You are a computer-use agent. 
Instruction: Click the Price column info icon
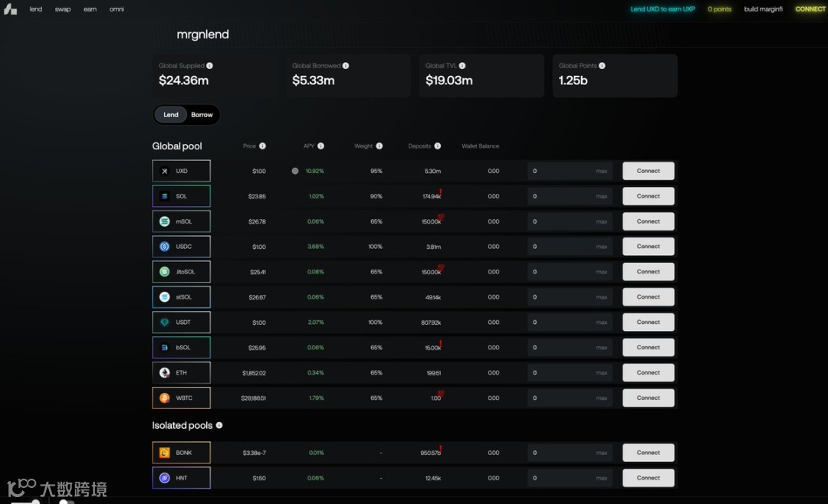[262, 146]
